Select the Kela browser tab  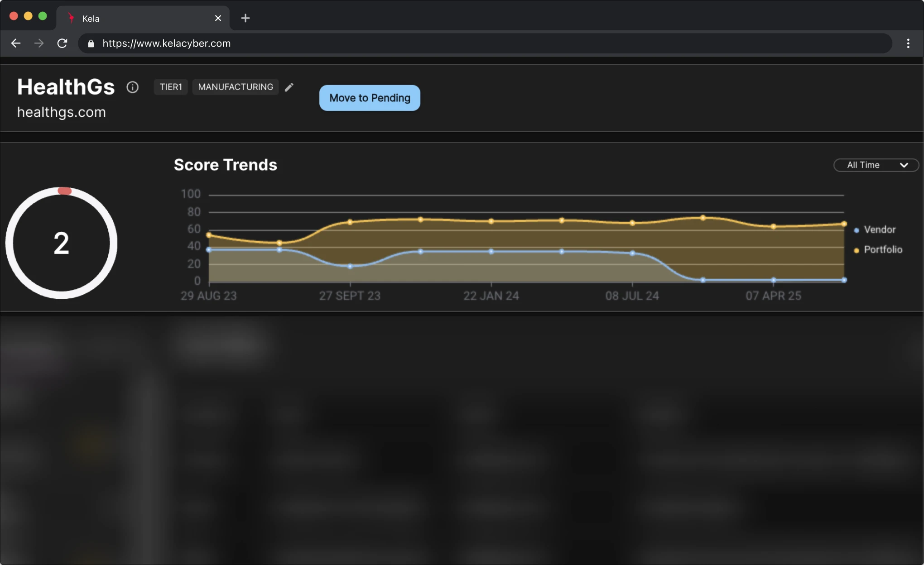click(x=143, y=18)
